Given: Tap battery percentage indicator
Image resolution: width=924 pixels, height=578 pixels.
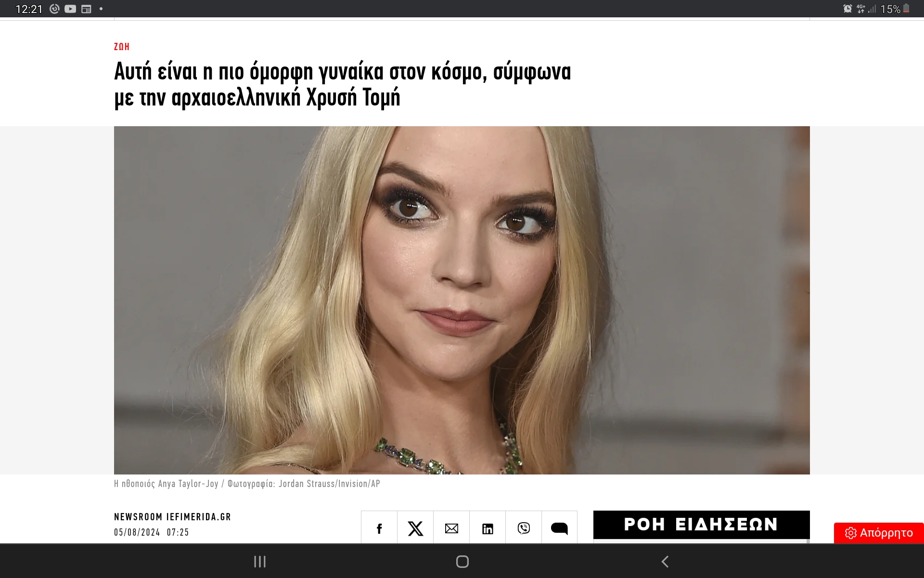Looking at the screenshot, I should 890,9.
